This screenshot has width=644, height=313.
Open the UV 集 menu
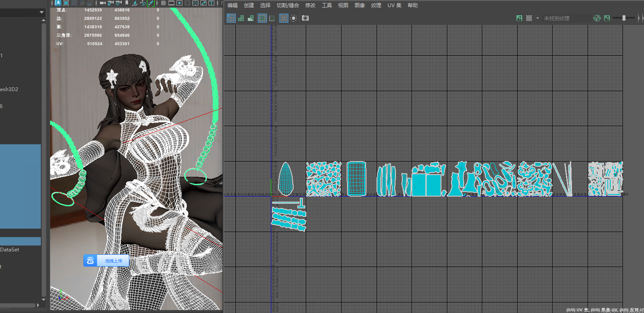click(x=395, y=5)
